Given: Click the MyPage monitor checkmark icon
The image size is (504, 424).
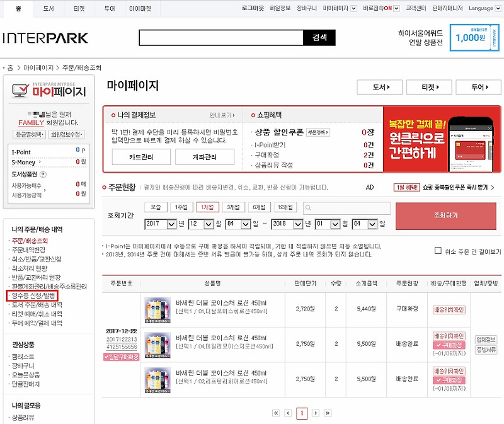Looking at the screenshot, I should (20, 90).
